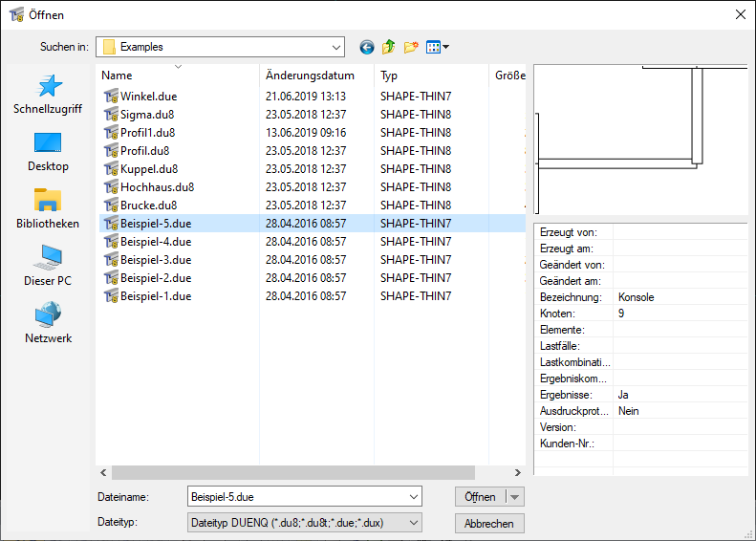
Task: Click the file icon of Sigma.du8
Action: click(x=111, y=115)
